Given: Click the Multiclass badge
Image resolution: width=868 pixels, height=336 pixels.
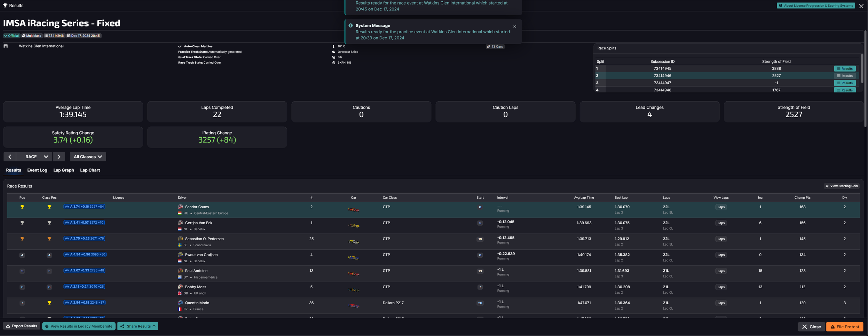Looking at the screenshot, I should [32, 35].
